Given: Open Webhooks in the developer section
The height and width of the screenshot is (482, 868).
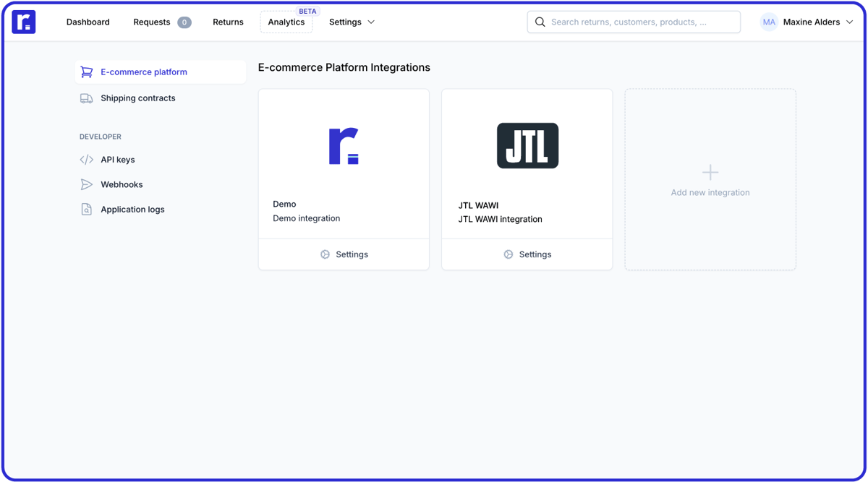Looking at the screenshot, I should (x=122, y=184).
